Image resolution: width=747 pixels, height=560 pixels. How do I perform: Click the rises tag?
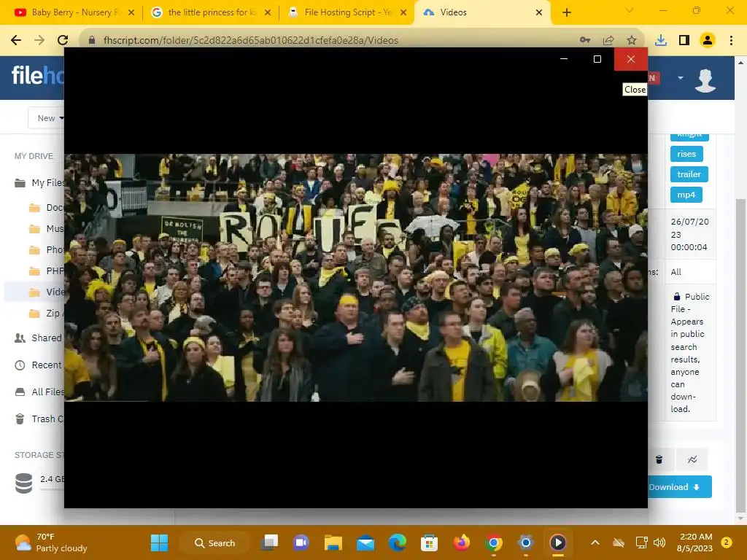[686, 154]
